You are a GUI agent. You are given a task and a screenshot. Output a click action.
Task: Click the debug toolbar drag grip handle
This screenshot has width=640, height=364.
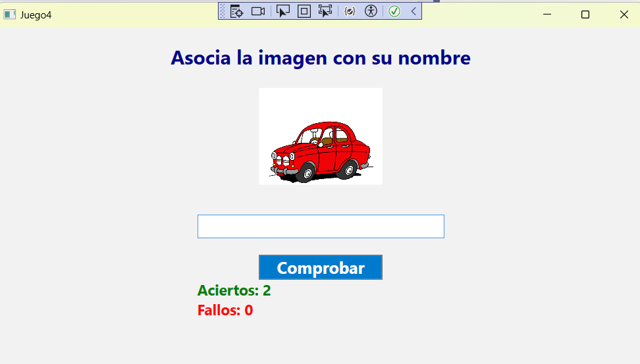[x=223, y=11]
